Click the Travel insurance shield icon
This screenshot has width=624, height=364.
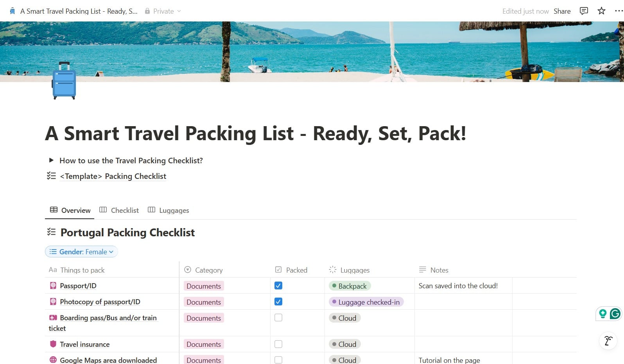(53, 344)
